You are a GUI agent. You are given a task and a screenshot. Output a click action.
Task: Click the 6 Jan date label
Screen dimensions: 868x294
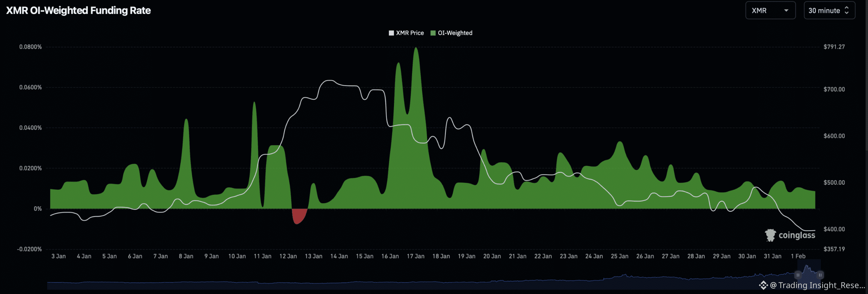(135, 256)
